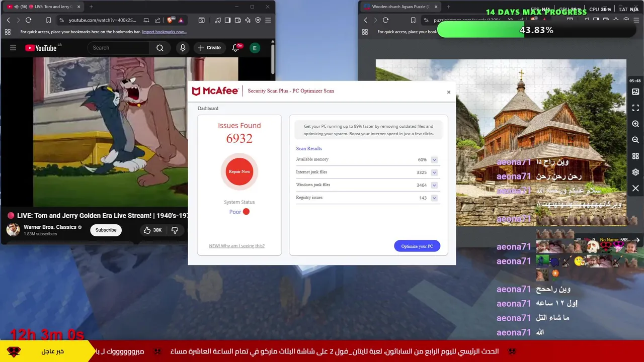Open apps grid in YouTube window bookmarks bar
The image size is (644, 362).
8,32
